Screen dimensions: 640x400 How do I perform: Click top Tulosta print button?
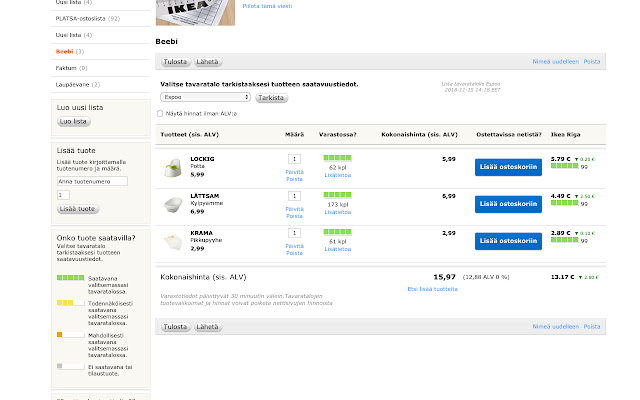[x=174, y=62]
